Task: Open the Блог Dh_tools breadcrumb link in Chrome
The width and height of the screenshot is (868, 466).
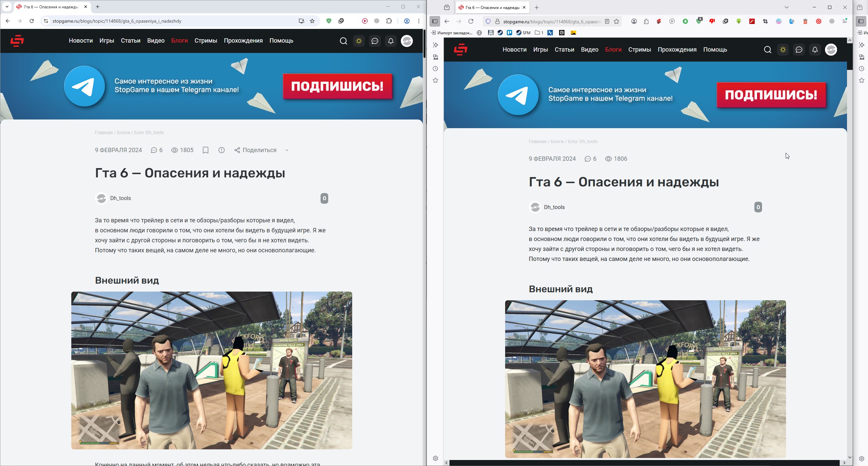Action: point(149,133)
